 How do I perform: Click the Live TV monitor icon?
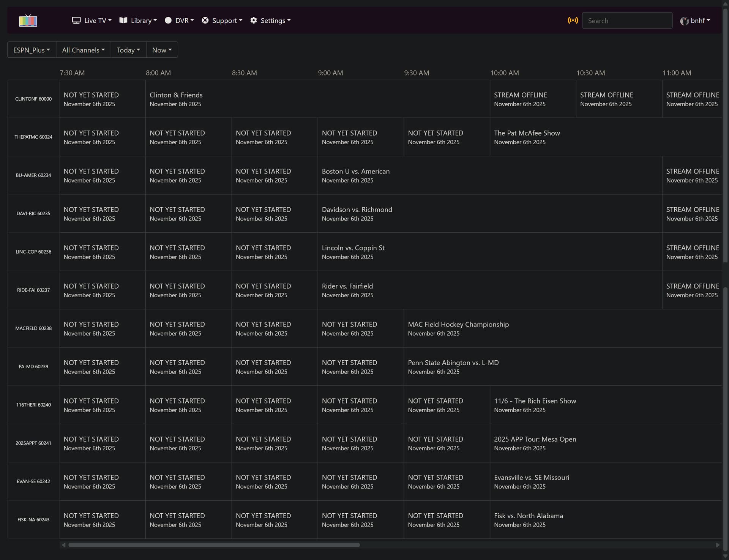point(76,21)
